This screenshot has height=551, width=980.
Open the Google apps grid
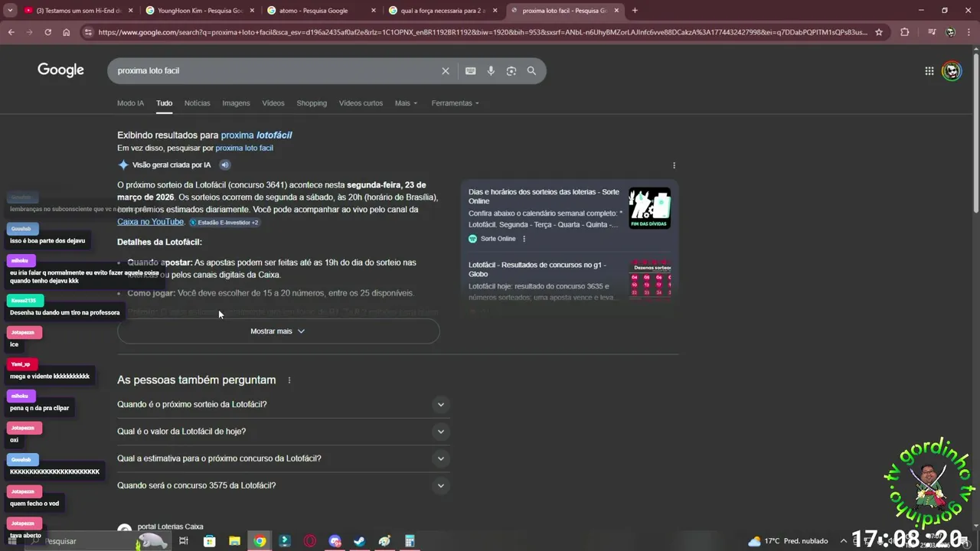[x=929, y=71]
